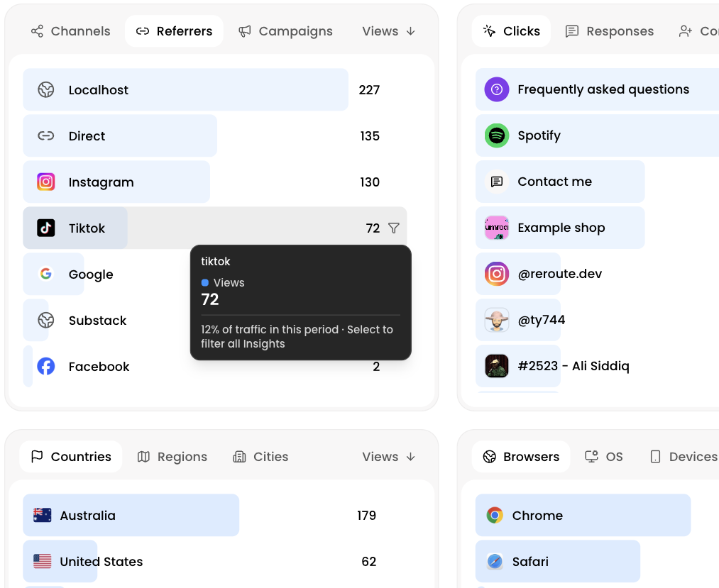The height and width of the screenshot is (588, 719).
Task: Click the @reroute.dev Instagram icon
Action: click(497, 274)
